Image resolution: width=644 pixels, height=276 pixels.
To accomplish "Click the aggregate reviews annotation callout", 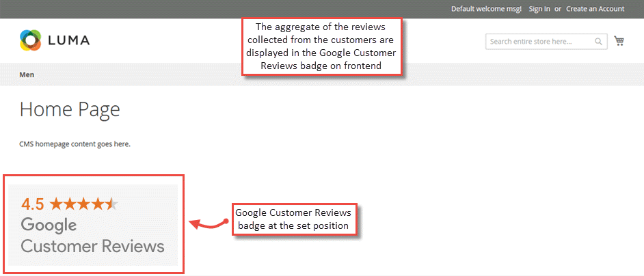I will coord(321,46).
